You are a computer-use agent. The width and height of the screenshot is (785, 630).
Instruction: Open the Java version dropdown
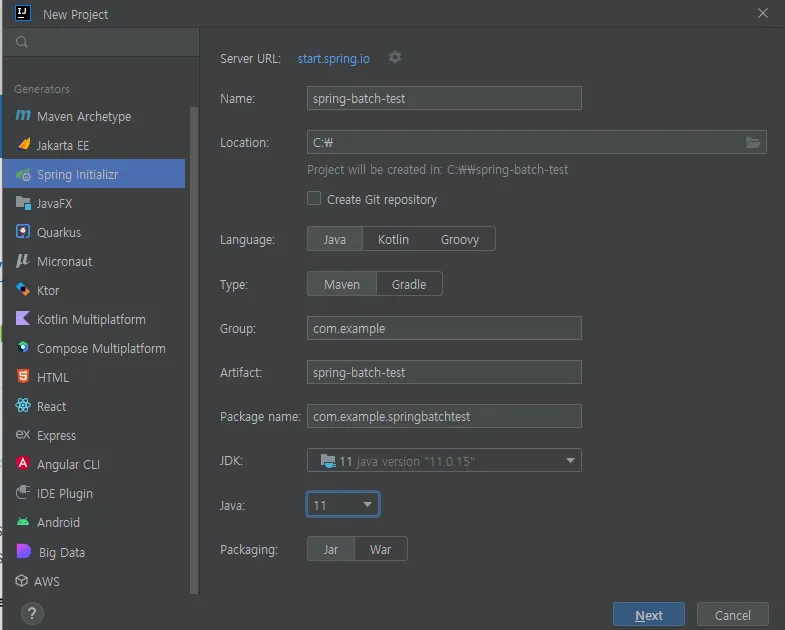[x=367, y=505]
